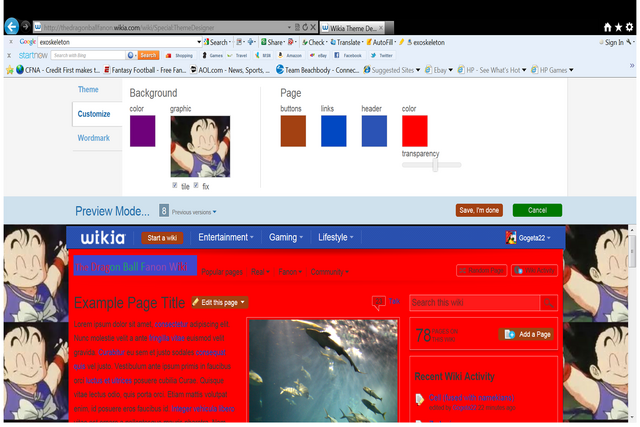This screenshot has width=640, height=427.
Task: Open CFNA - Credit First favorite
Action: (x=58, y=70)
